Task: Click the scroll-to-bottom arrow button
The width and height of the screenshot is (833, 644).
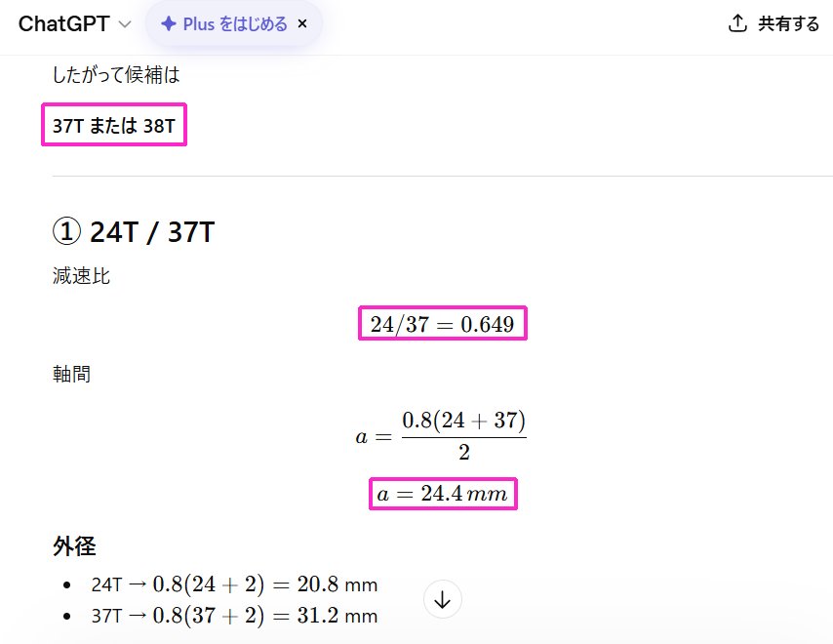Action: [x=442, y=600]
